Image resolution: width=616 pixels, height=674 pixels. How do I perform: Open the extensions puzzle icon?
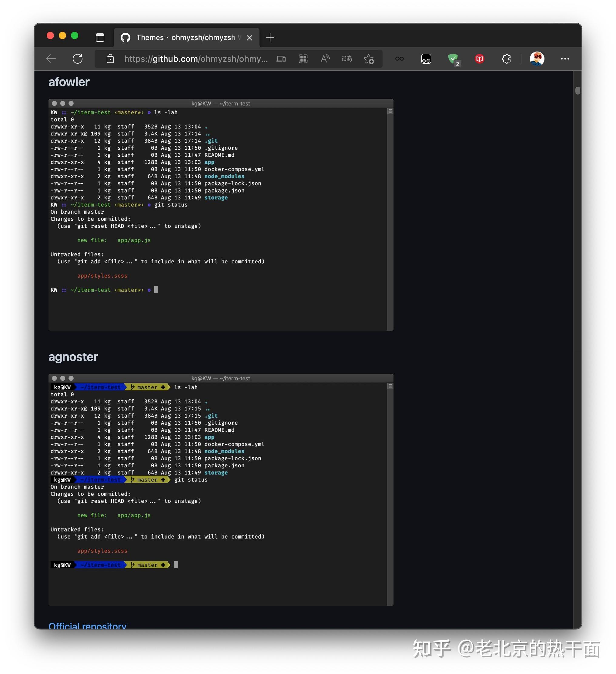(506, 59)
